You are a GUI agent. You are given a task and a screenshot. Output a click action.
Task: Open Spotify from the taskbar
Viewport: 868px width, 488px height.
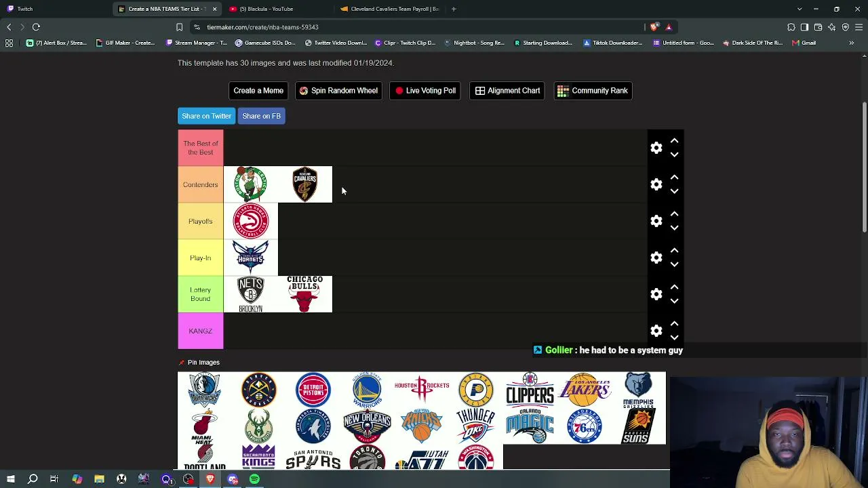click(x=254, y=479)
